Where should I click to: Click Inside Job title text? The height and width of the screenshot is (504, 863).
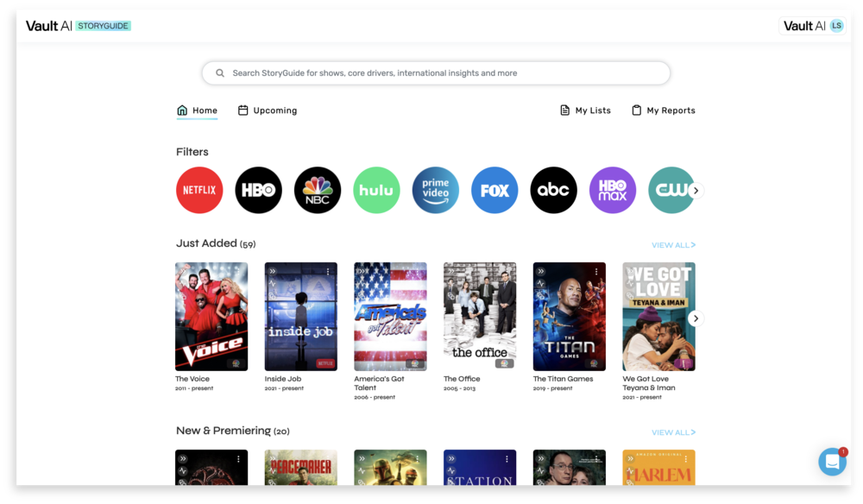tap(283, 379)
